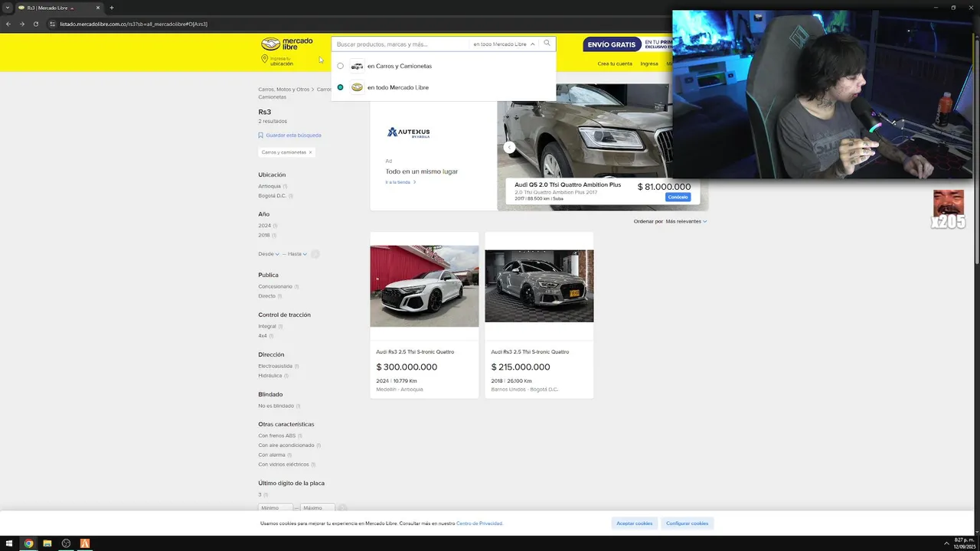
Task: Click the Mercado Libre logo
Action: click(286, 44)
